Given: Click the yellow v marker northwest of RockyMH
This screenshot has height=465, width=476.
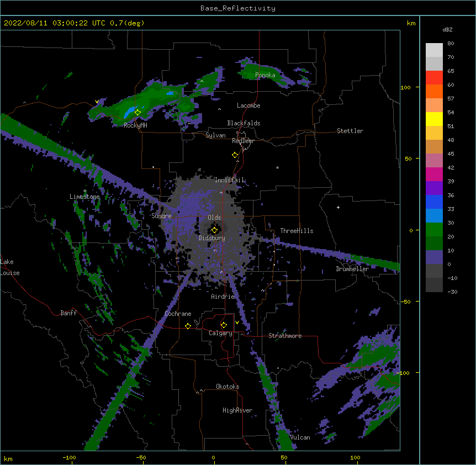Looking at the screenshot, I should pyautogui.click(x=97, y=102).
